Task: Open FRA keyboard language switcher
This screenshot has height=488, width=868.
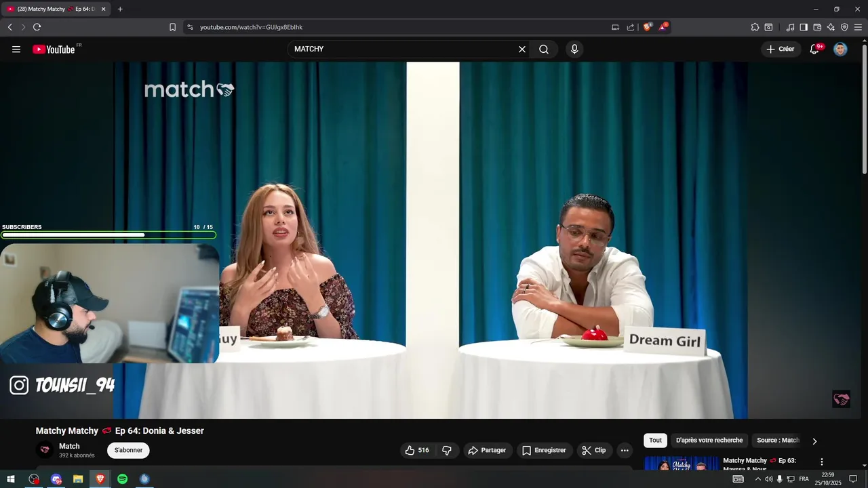Action: click(804, 479)
